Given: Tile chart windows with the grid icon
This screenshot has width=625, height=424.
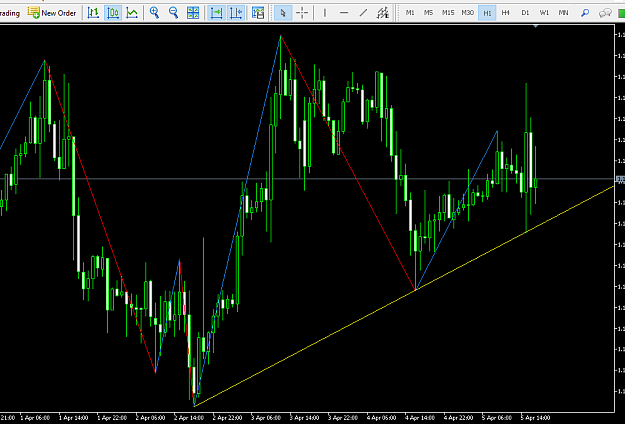Looking at the screenshot, I should pos(193,13).
